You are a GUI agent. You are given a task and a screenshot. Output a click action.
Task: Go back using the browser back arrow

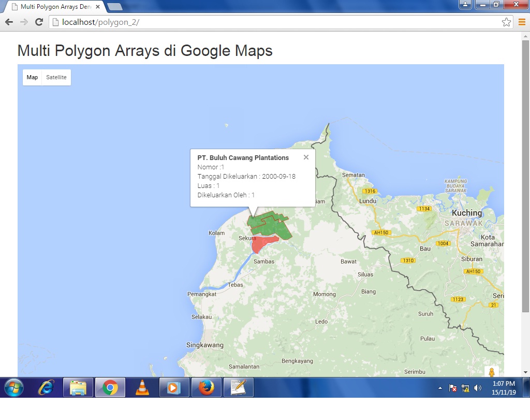click(9, 22)
